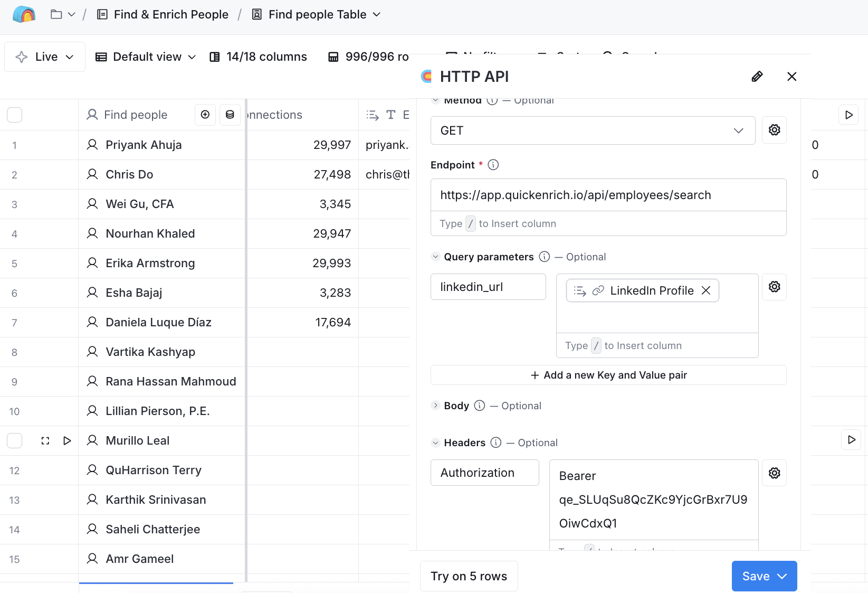Click the LinkedIn Profile chip

[643, 290]
